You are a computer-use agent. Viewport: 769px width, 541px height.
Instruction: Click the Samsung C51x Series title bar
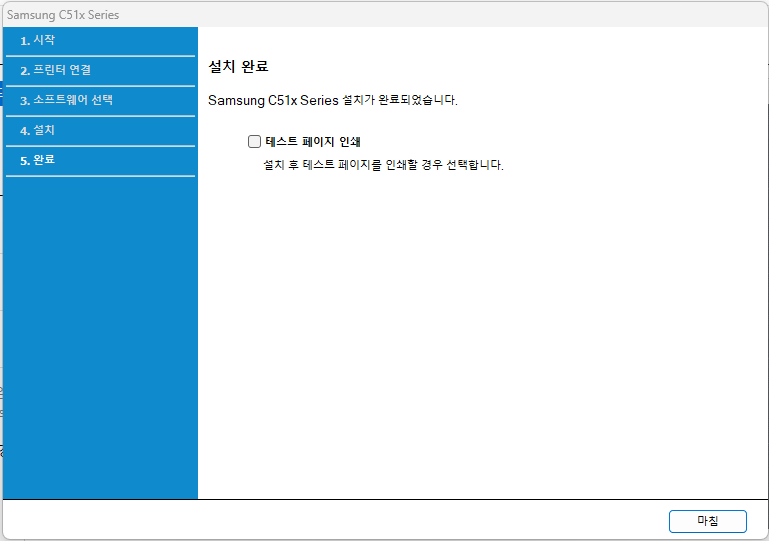tap(384, 15)
